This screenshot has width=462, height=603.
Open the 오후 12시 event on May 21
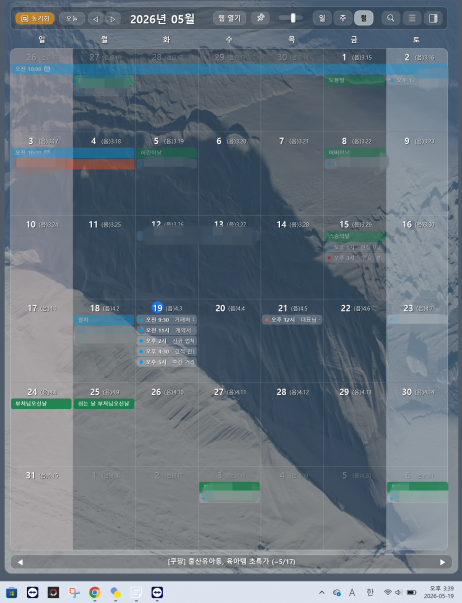(292, 320)
